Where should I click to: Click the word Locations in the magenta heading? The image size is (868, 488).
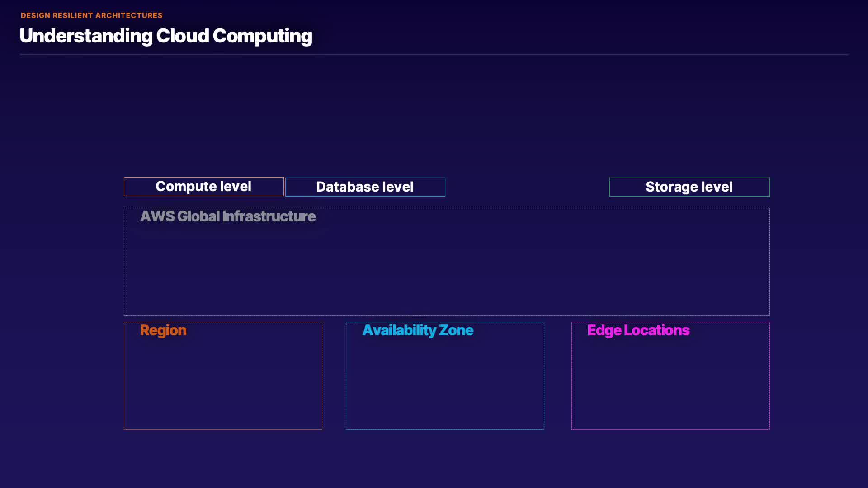click(x=656, y=330)
